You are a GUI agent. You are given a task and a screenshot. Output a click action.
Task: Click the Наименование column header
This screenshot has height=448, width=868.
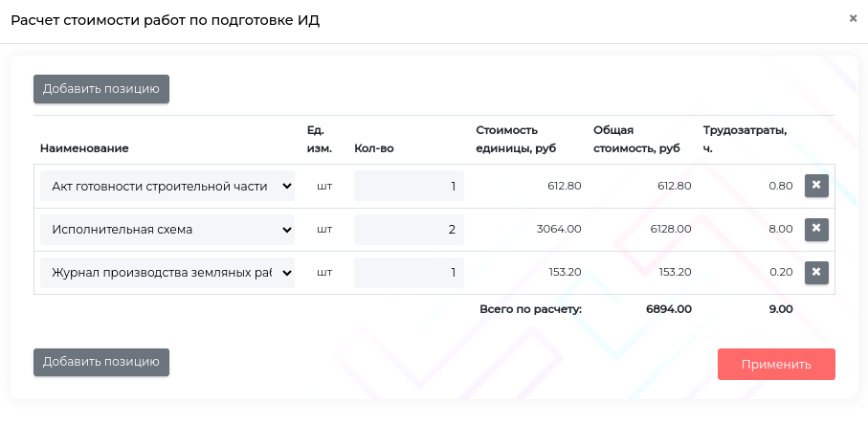click(84, 148)
